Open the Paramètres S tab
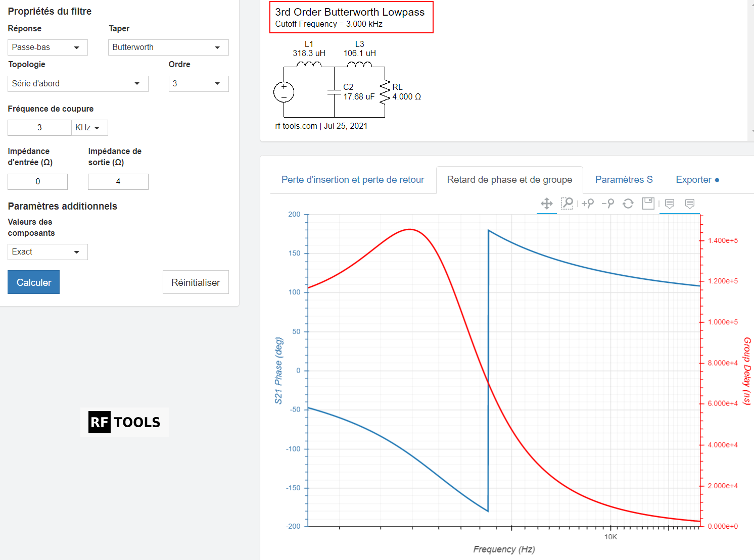The image size is (754, 560). (624, 180)
